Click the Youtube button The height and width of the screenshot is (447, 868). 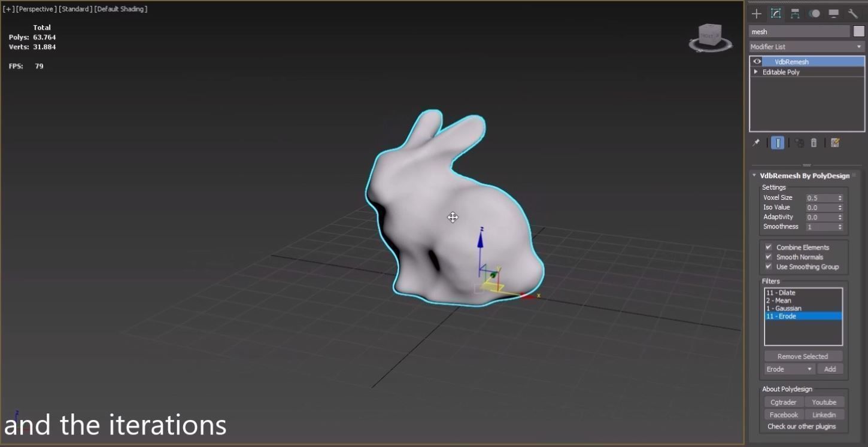(824, 402)
